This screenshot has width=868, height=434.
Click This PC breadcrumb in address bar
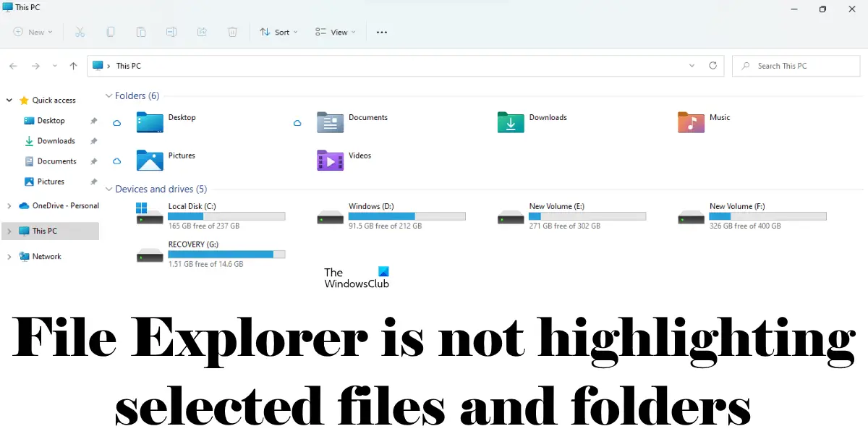click(x=129, y=66)
